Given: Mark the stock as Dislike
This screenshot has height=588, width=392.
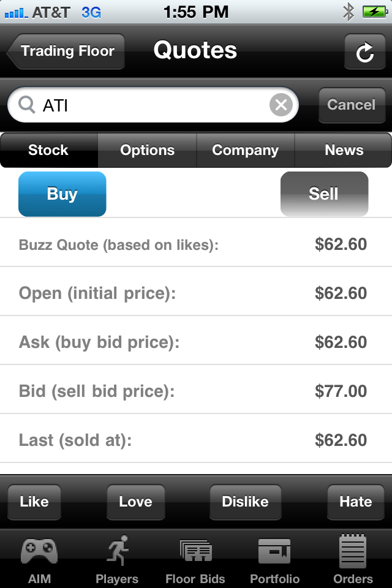Looking at the screenshot, I should click(245, 502).
